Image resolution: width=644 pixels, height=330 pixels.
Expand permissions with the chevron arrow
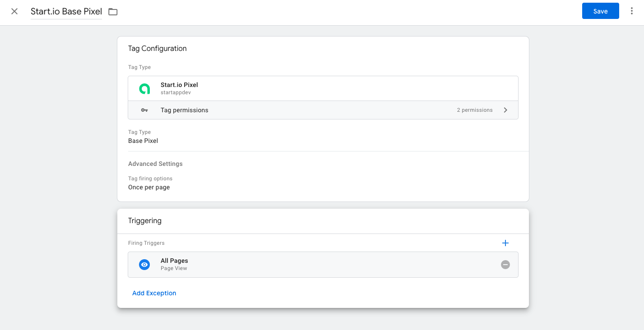click(x=505, y=110)
